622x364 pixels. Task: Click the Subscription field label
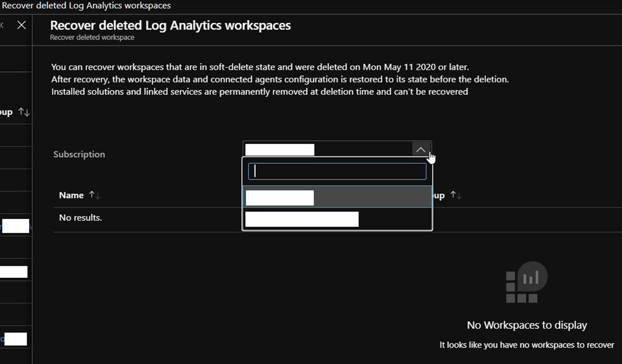79,154
